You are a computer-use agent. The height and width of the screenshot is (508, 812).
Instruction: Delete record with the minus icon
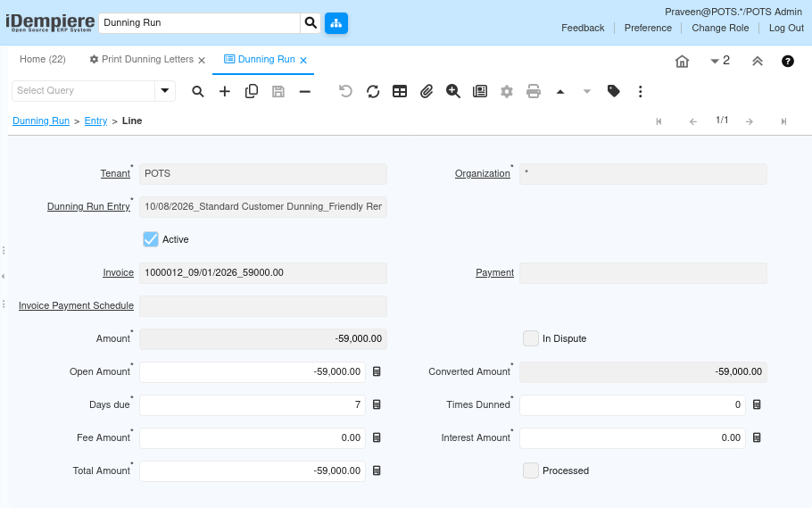[x=305, y=92]
